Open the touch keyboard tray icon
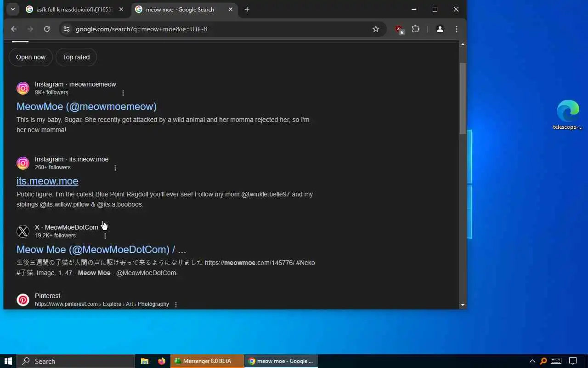The height and width of the screenshot is (368, 588). coord(556,361)
